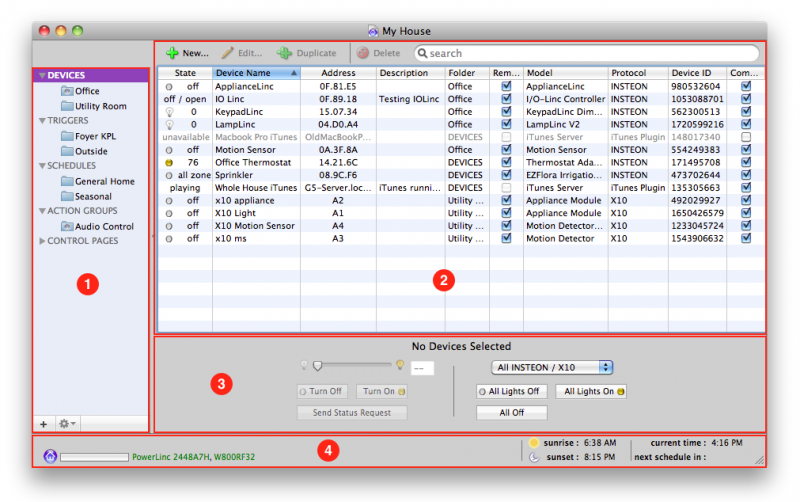The image size is (800, 502).
Task: Expand the CONTROL PAGES section
Action: point(42,241)
